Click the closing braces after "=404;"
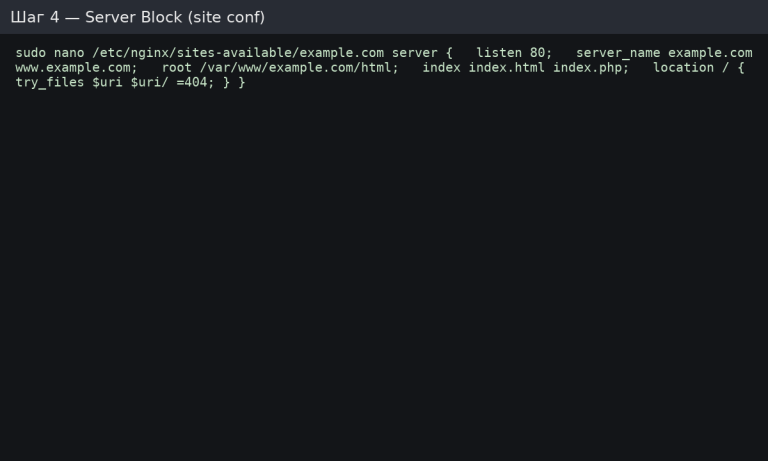The image size is (768, 461). coord(234,82)
